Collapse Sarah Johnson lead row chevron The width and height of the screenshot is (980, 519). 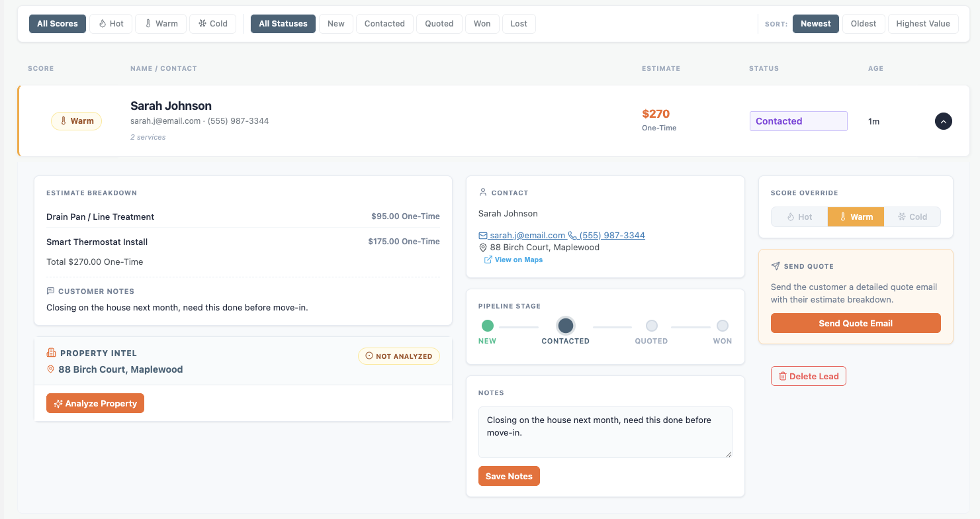(943, 121)
